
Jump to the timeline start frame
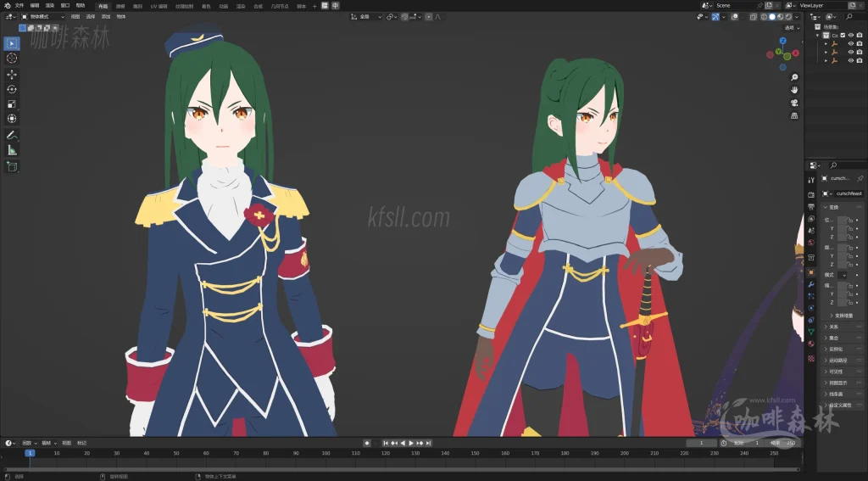point(386,443)
